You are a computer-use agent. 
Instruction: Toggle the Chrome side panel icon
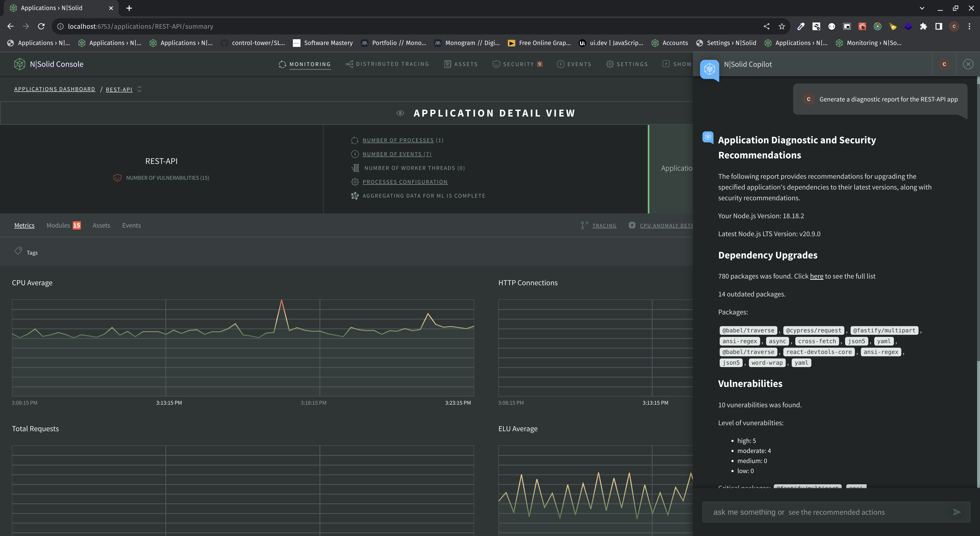pos(939,26)
